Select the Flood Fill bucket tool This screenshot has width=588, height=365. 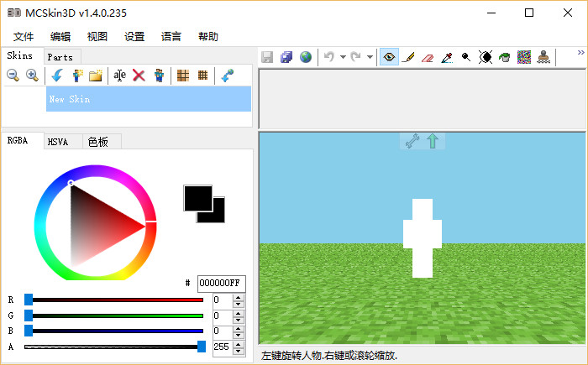coord(505,57)
